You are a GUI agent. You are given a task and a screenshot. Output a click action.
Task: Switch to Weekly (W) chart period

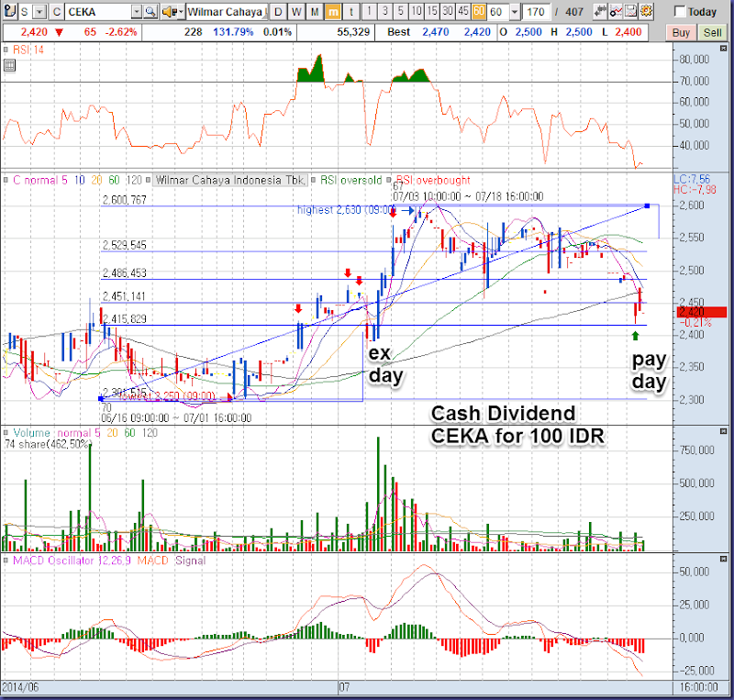point(296,11)
